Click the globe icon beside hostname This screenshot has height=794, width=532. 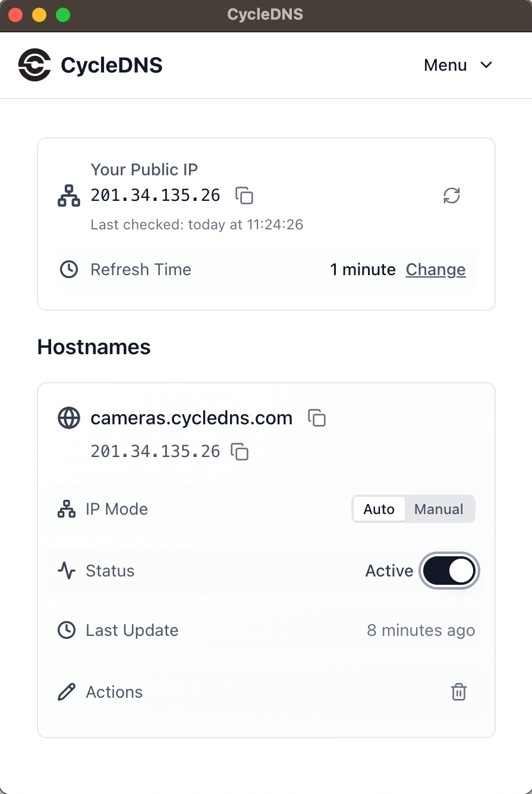pyautogui.click(x=68, y=418)
